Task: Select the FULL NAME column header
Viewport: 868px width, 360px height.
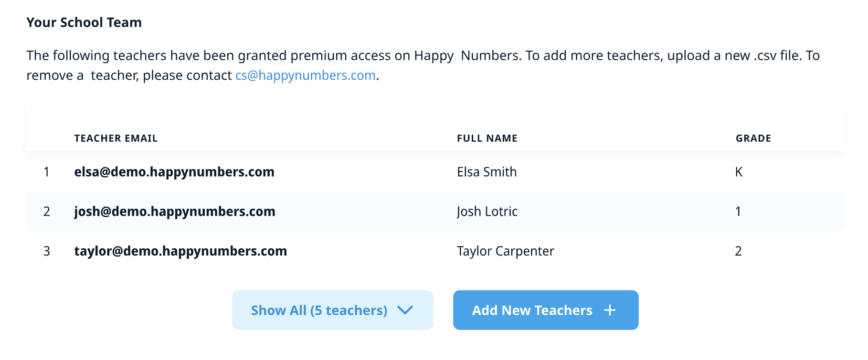Action: pyautogui.click(x=487, y=138)
